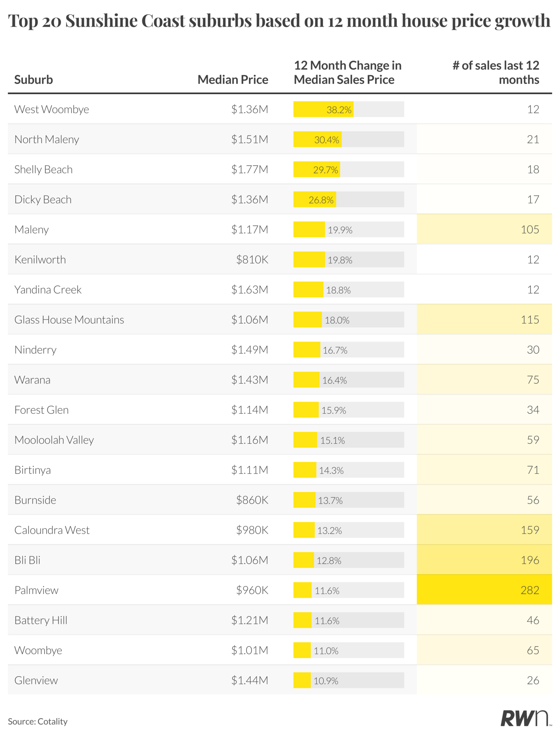Viewport: 560px width, 734px height.
Task: Click the Bli Bli 196 sales cell
Action: pos(484,560)
